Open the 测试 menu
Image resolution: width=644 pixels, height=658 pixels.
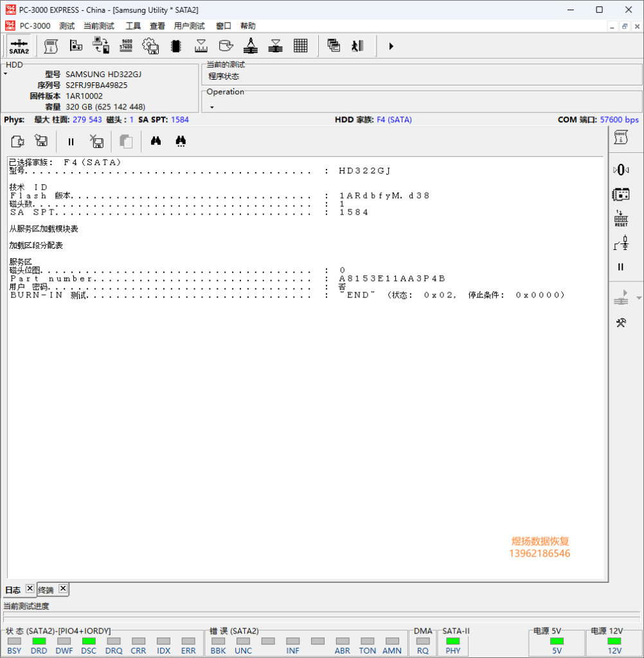67,26
